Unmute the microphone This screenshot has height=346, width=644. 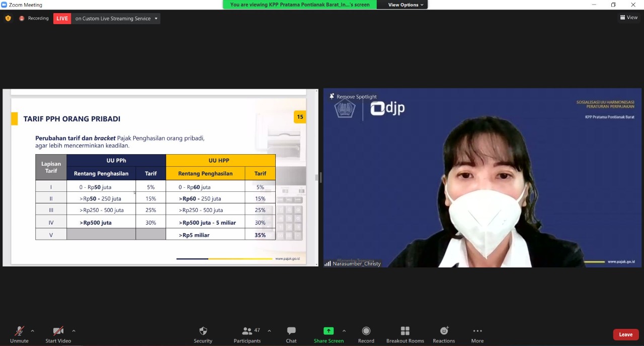click(19, 331)
